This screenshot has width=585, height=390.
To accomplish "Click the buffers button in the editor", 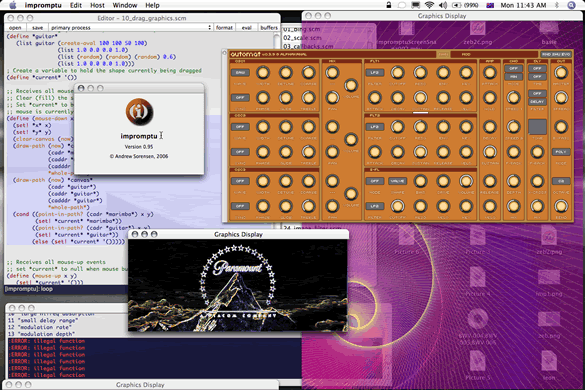I will [269, 28].
